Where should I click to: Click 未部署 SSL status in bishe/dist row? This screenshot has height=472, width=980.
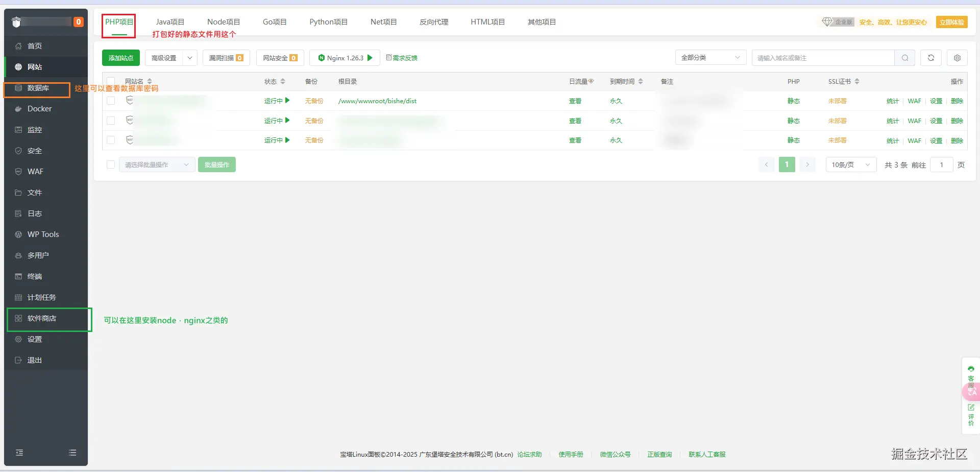coord(837,101)
